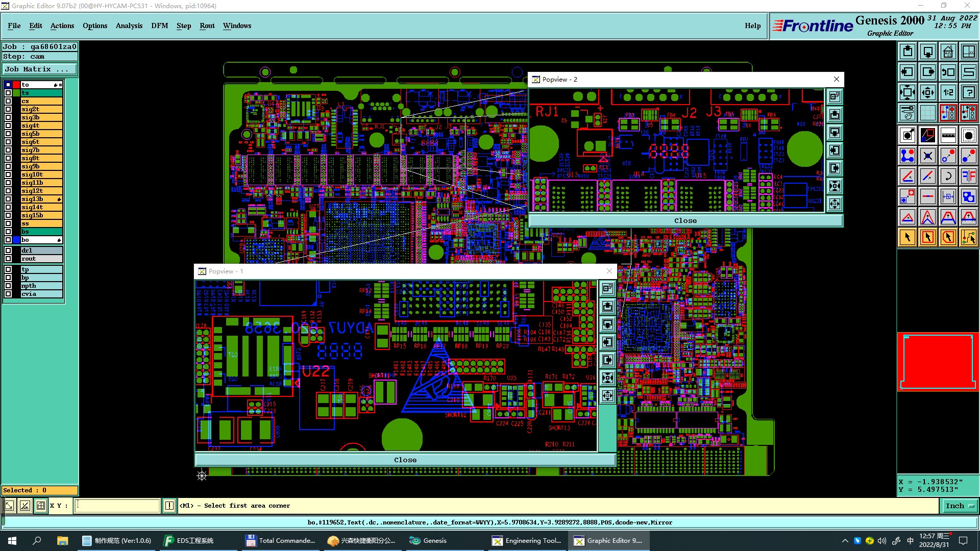The width and height of the screenshot is (980, 551).
Task: Toggle the drl layer checkbox
Action: 8,251
